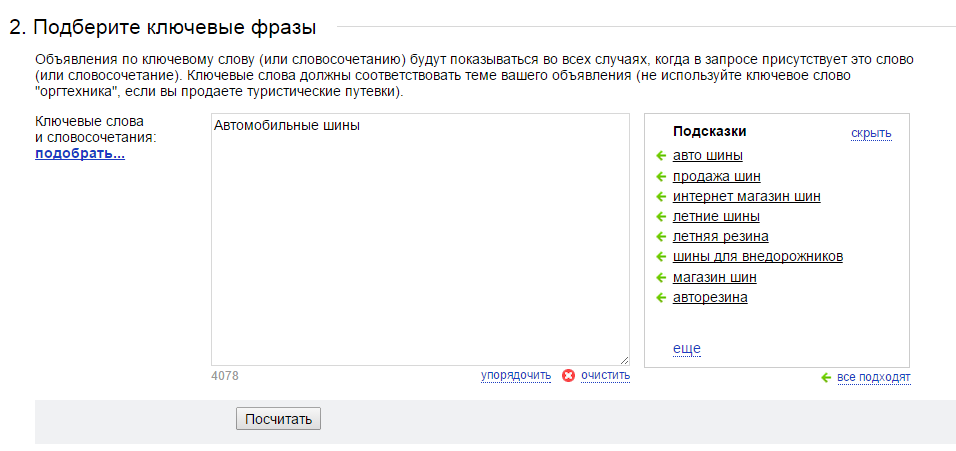The width and height of the screenshot is (956, 451).
Task: Hide the Подсказки panel via 'скрыть'
Action: pos(871,133)
